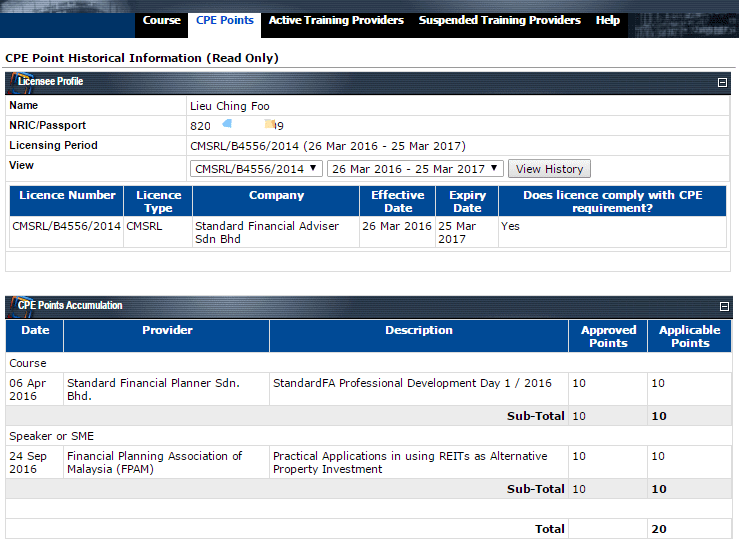
Task: Click the Provider column header
Action: click(167, 336)
